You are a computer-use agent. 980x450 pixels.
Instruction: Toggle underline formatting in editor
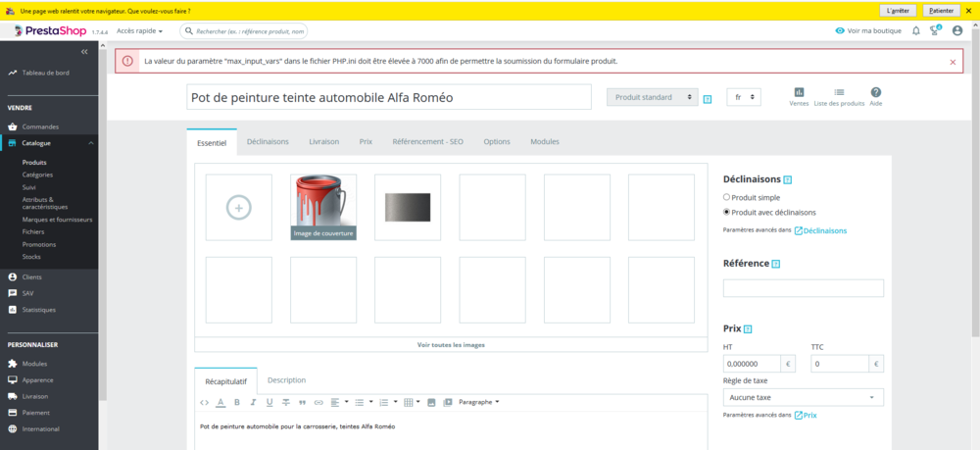click(x=269, y=403)
